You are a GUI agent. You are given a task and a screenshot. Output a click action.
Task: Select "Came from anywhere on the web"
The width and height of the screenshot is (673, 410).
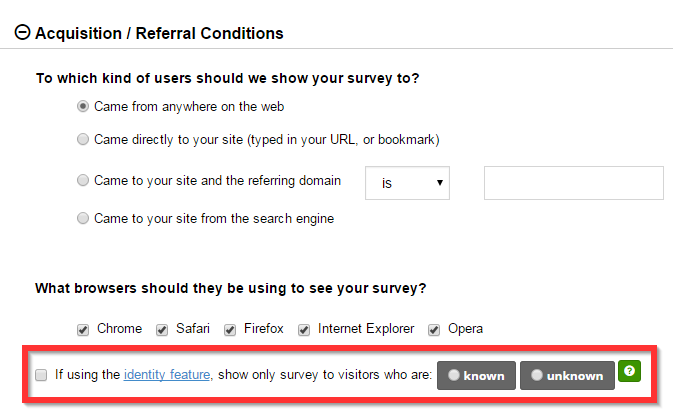pos(83,106)
